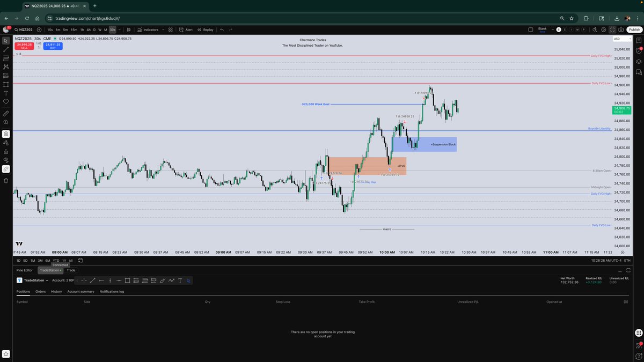Open the indicator templates grid icon

click(x=171, y=29)
